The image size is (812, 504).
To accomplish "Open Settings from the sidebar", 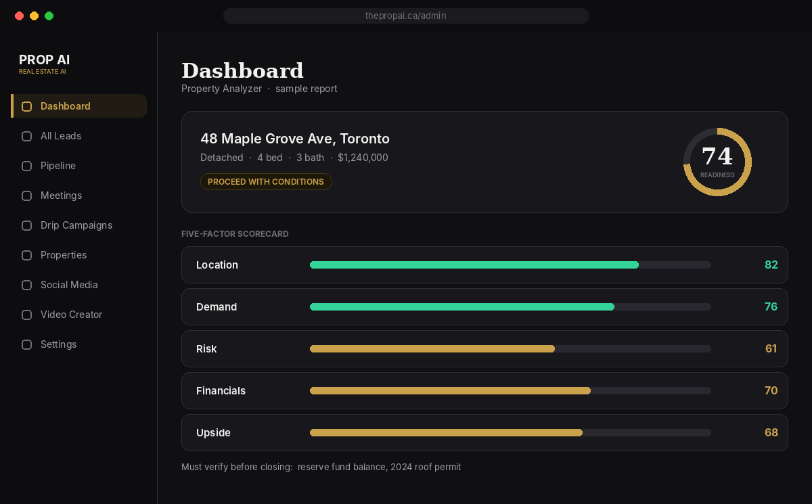I will [58, 344].
